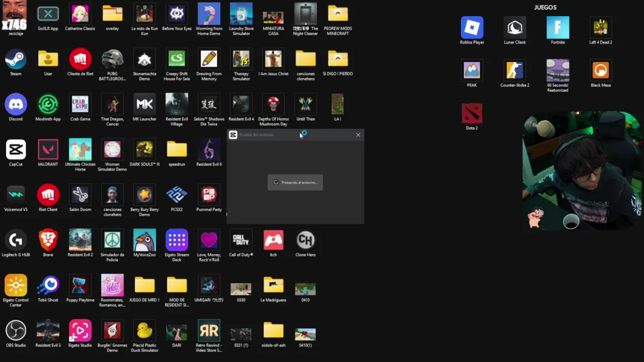Select the Sekiro Shadows Die Twice icon

209,105
